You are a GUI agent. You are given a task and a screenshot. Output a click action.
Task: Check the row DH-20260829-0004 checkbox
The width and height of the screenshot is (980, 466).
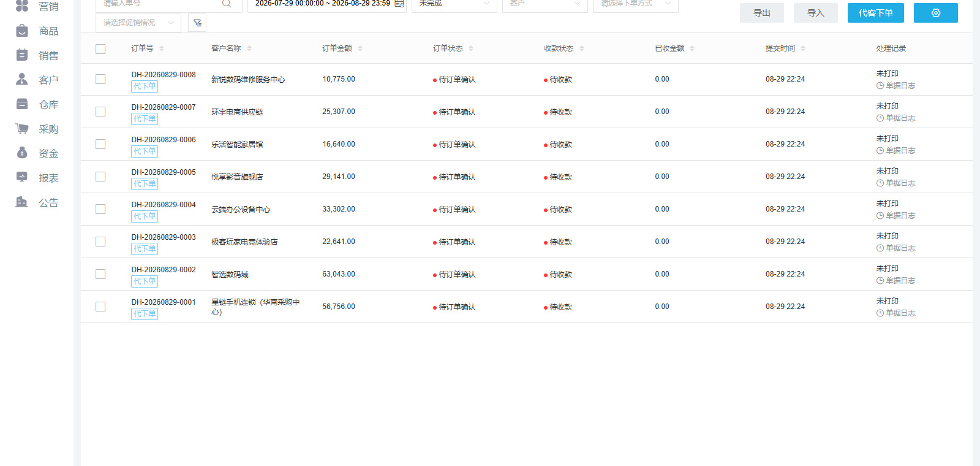tap(100, 209)
